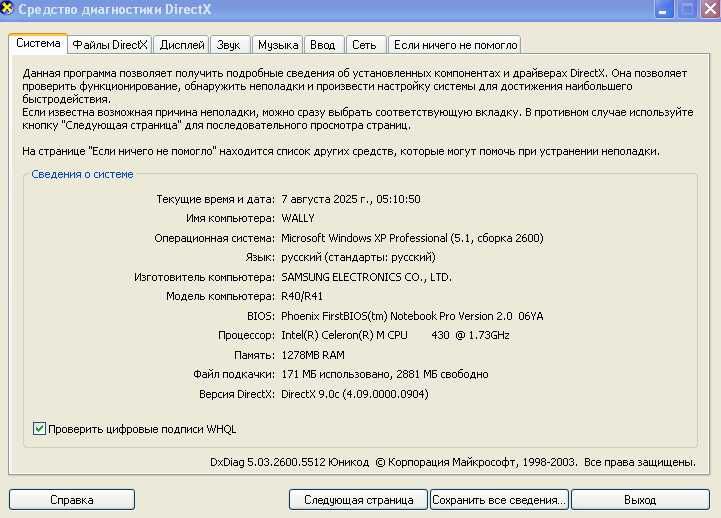The image size is (721, 518).
Task: Click language value русский (стандарты: русский)
Action: pos(358,257)
